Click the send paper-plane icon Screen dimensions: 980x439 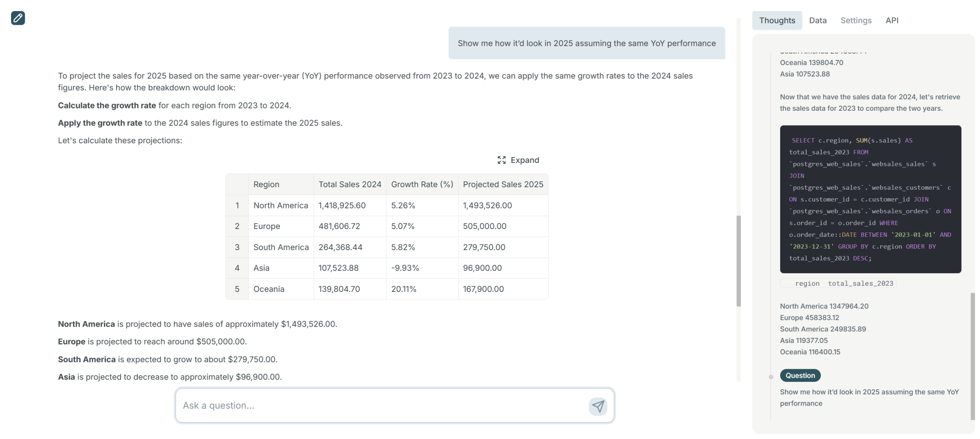point(598,406)
